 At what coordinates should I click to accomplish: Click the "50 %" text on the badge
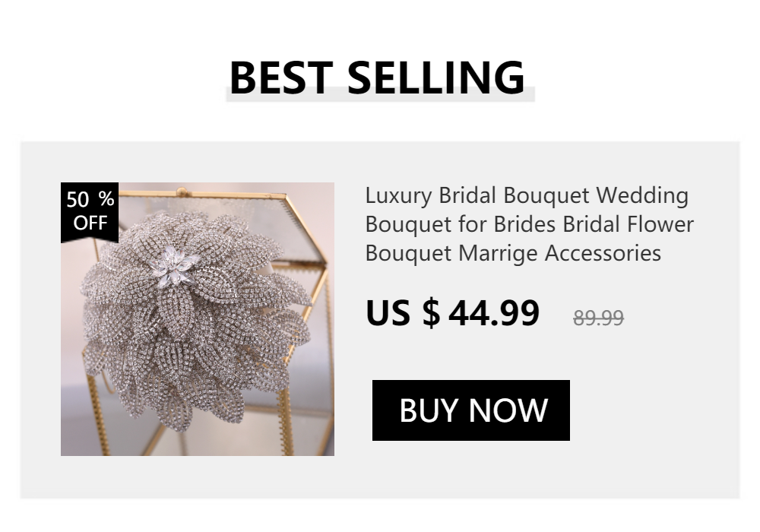[x=90, y=199]
